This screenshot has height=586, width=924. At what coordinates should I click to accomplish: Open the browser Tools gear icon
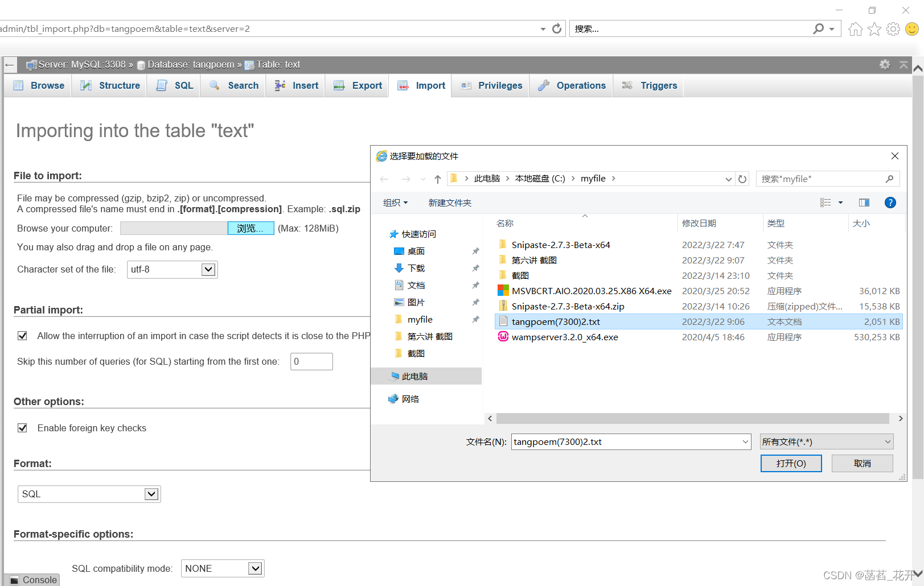click(x=893, y=29)
